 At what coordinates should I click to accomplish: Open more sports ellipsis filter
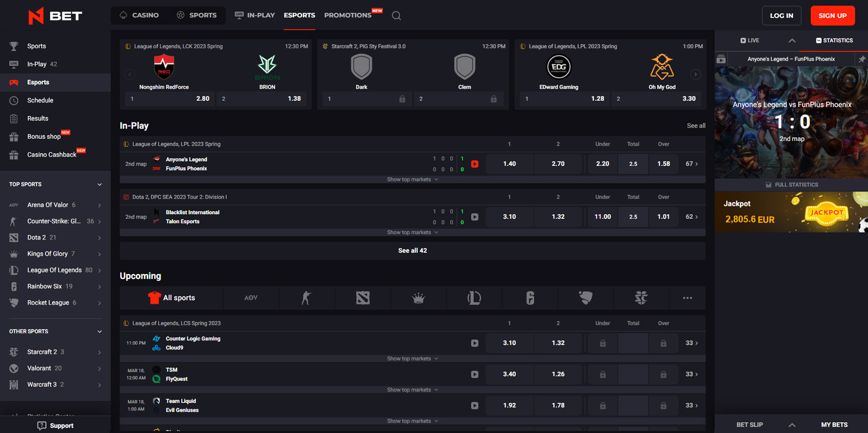pos(687,298)
